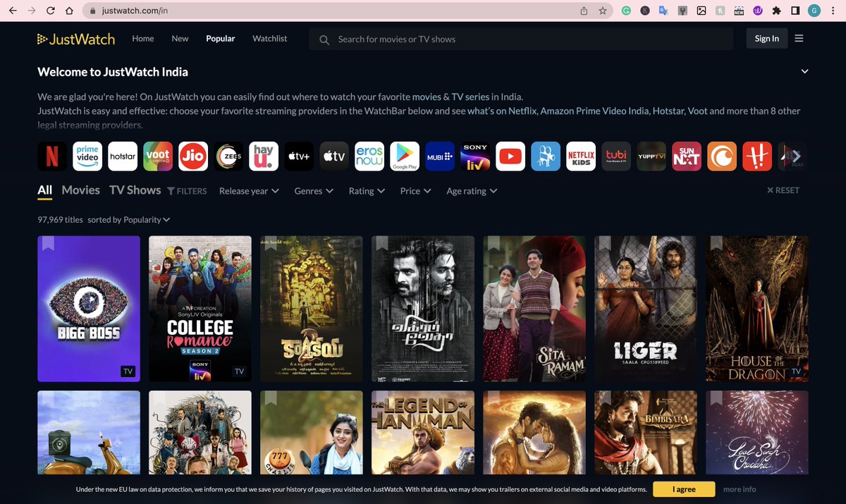Select the Prime Video provider icon

tap(87, 156)
